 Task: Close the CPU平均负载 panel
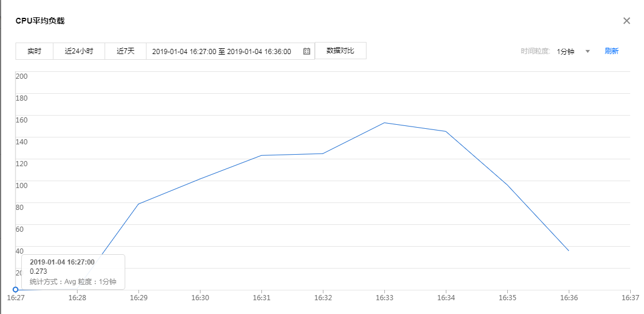[627, 21]
